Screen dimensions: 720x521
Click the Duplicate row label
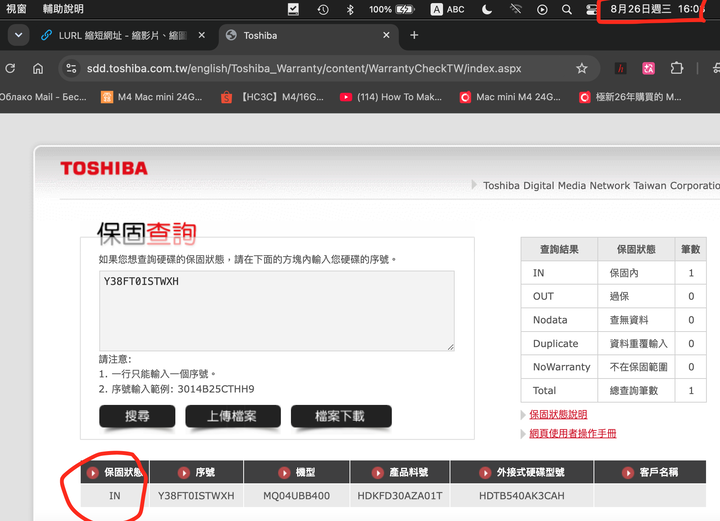[555, 343]
